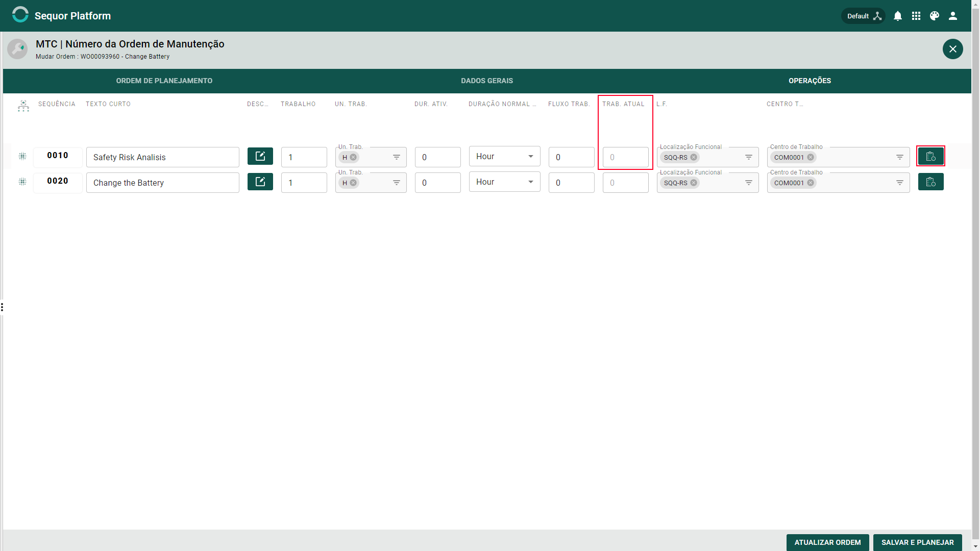
Task: Expand Hour duration dropdown in row 0010
Action: [x=505, y=157]
